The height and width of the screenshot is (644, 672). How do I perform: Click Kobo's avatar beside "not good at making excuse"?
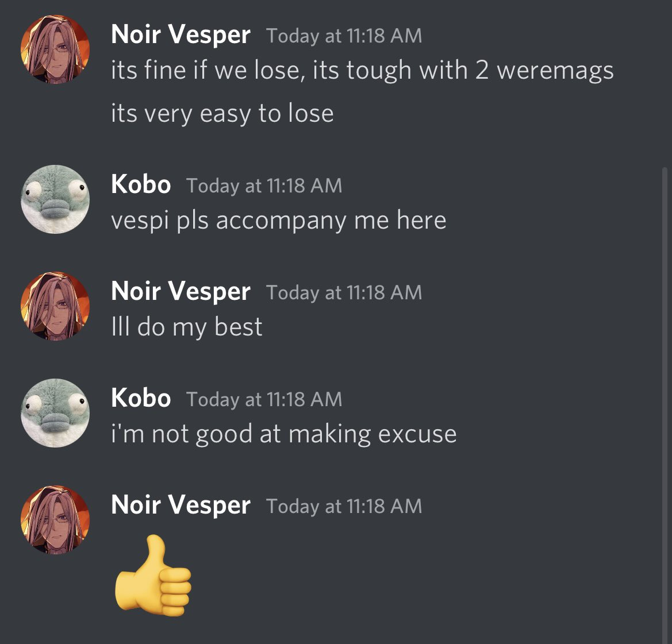pos(55,413)
